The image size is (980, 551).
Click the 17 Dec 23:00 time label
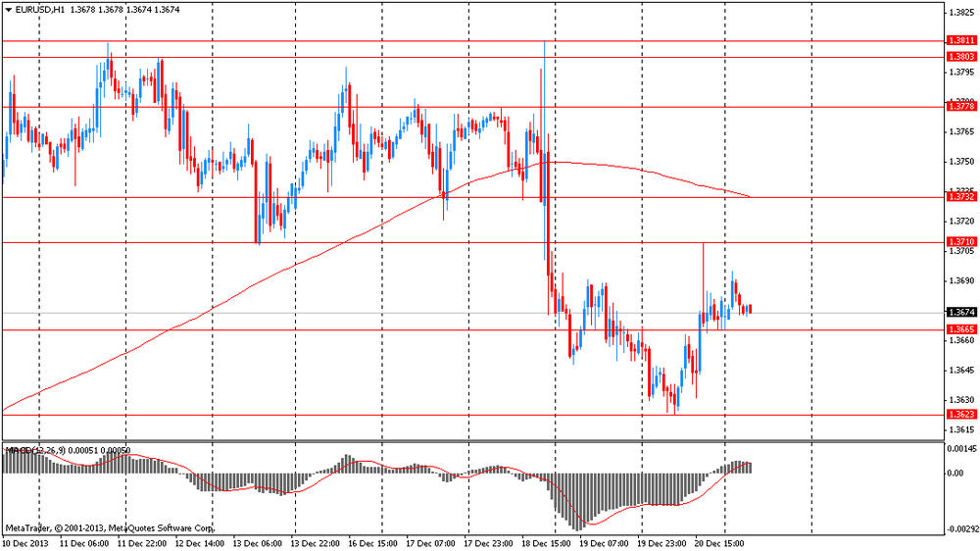pos(489,543)
